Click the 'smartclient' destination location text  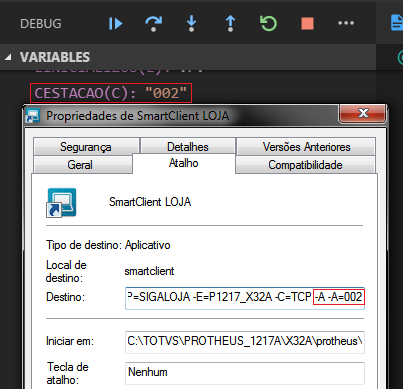click(x=149, y=271)
